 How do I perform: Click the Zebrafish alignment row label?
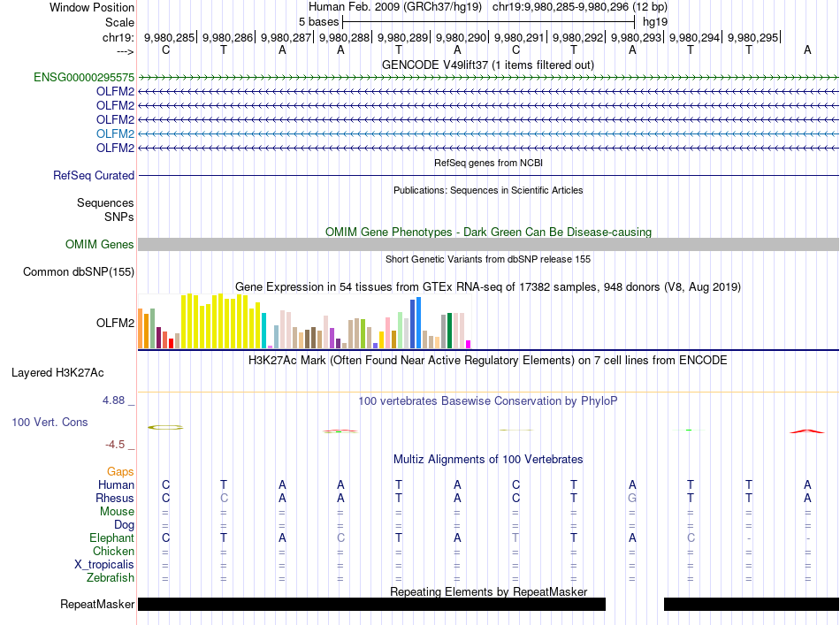point(111,577)
